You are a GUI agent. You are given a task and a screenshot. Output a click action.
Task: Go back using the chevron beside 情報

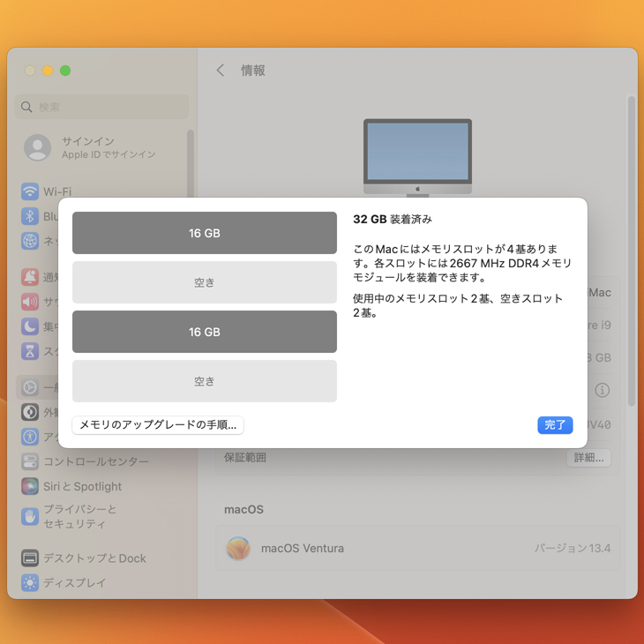221,71
